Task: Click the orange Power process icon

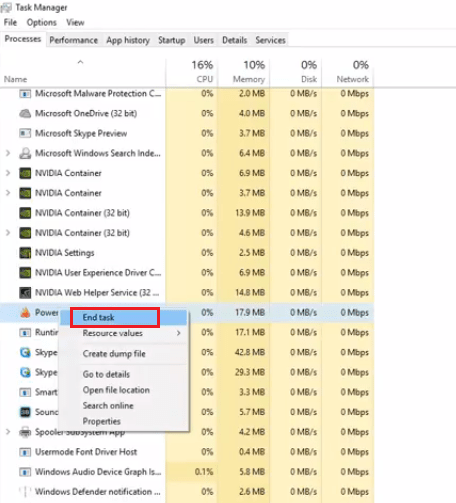Action: tap(25, 313)
